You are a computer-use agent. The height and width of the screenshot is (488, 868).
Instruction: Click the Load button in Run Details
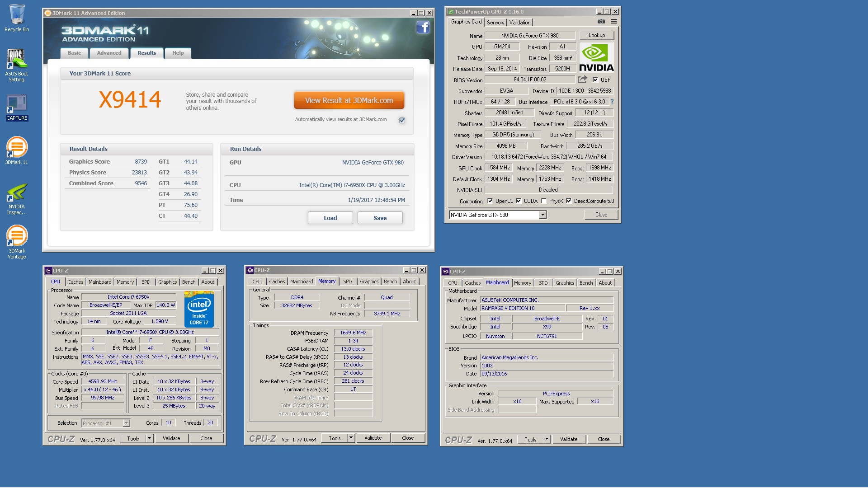pos(330,218)
